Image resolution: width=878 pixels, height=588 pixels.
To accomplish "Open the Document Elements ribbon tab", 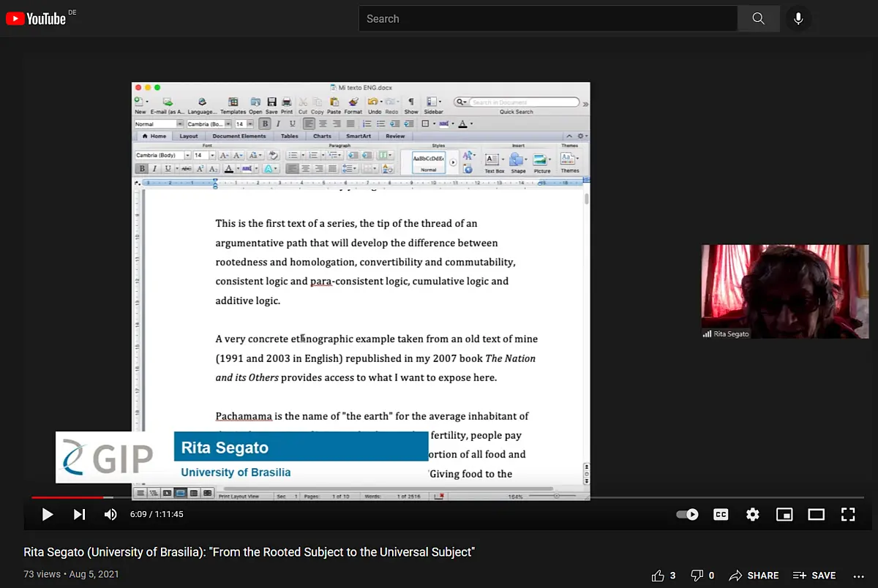I will [239, 136].
